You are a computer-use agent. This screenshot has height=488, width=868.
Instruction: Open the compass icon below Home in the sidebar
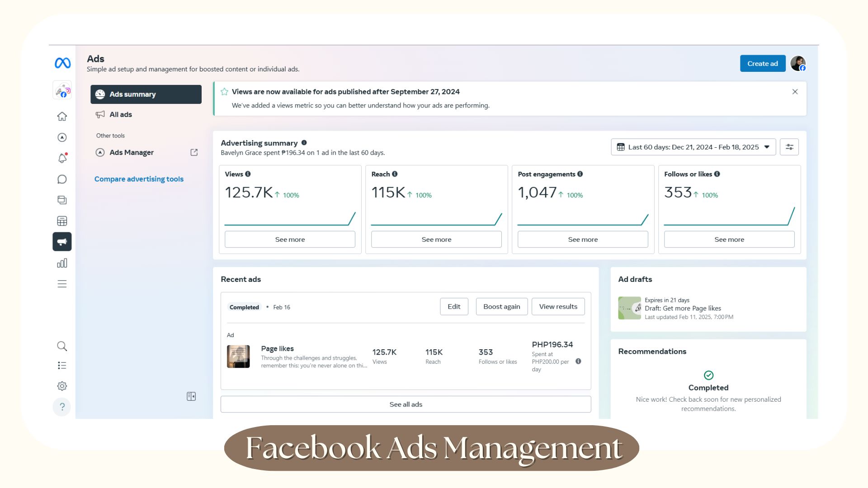(62, 137)
